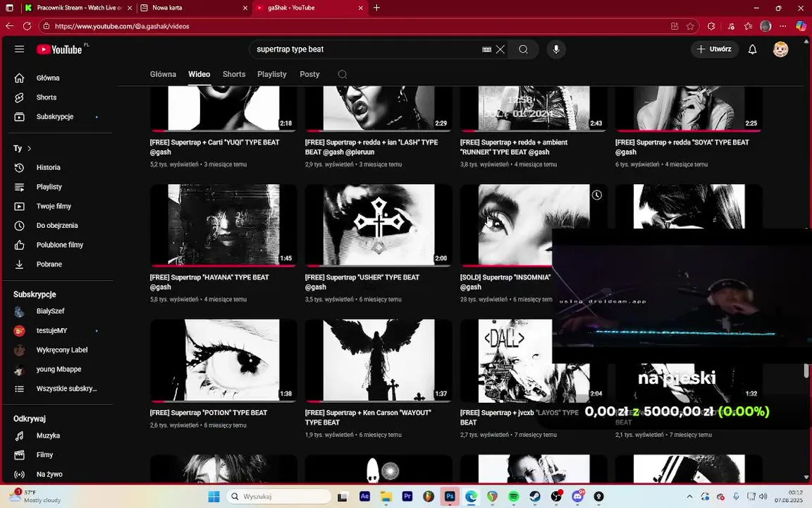Click the browser address bar
812x508 pixels.
click(357, 26)
